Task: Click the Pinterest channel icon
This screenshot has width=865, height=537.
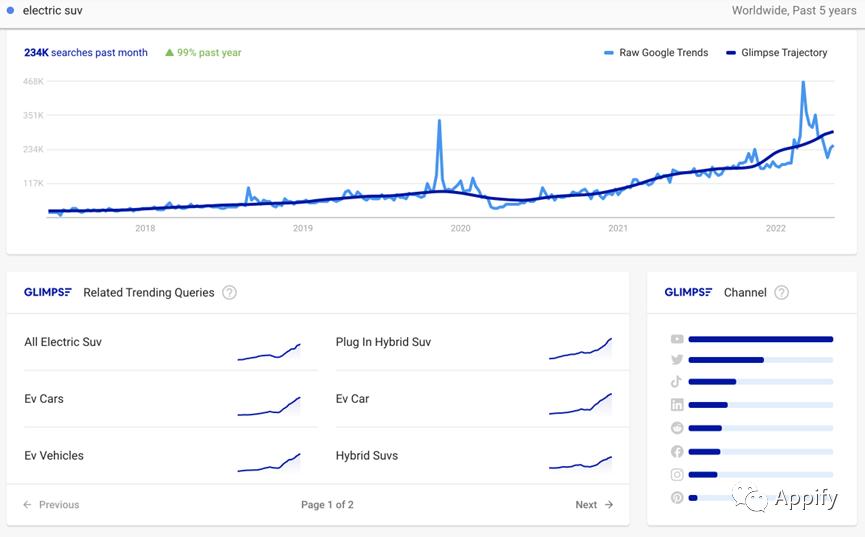Action: click(x=677, y=498)
